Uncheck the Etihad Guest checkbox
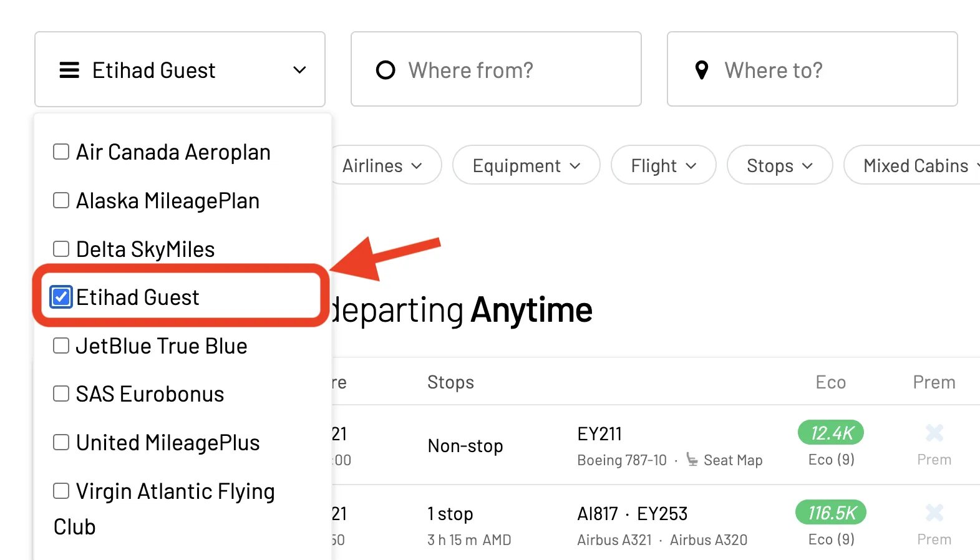 [x=61, y=297]
